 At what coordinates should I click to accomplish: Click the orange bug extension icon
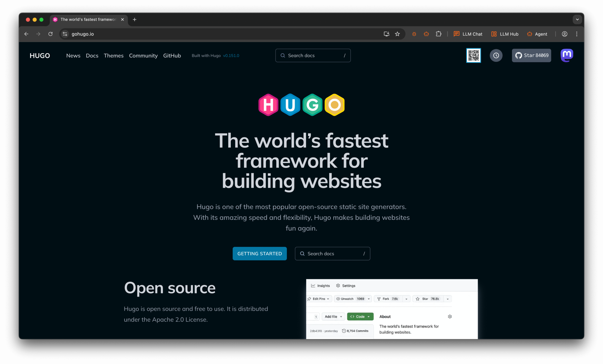414,34
